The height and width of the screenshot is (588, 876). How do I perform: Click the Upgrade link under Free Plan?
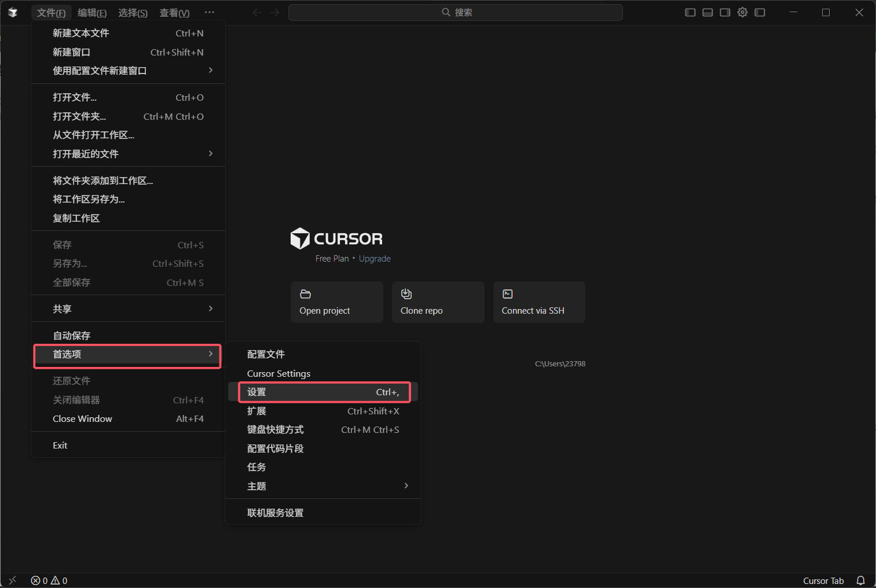[x=374, y=258]
